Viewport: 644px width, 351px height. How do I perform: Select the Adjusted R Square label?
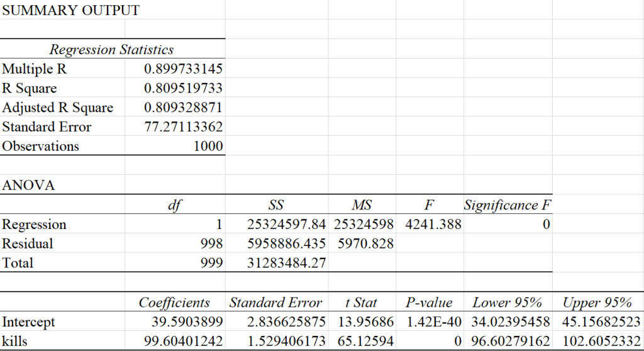tap(58, 108)
